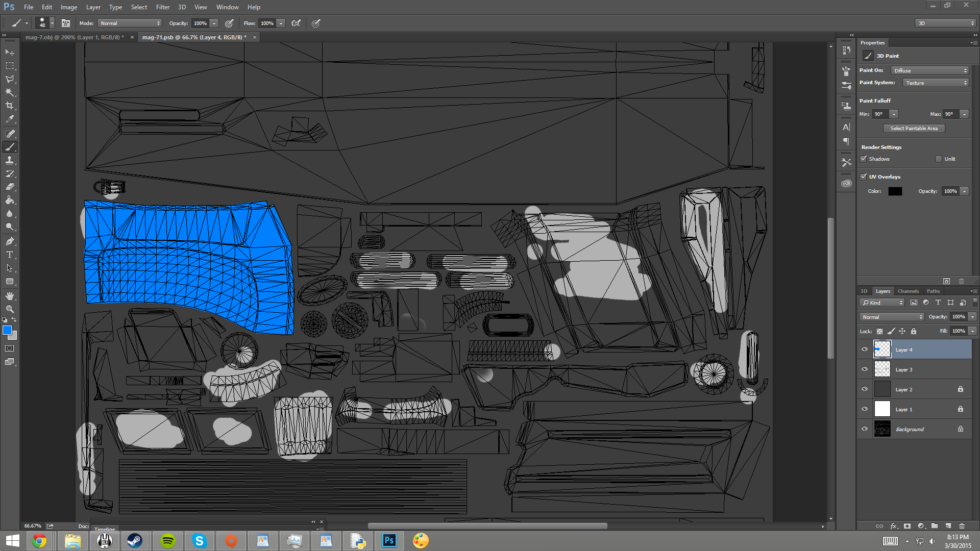Open the brush Mode Normal dropdown
Viewport: 980px width, 551px height.
pyautogui.click(x=130, y=23)
